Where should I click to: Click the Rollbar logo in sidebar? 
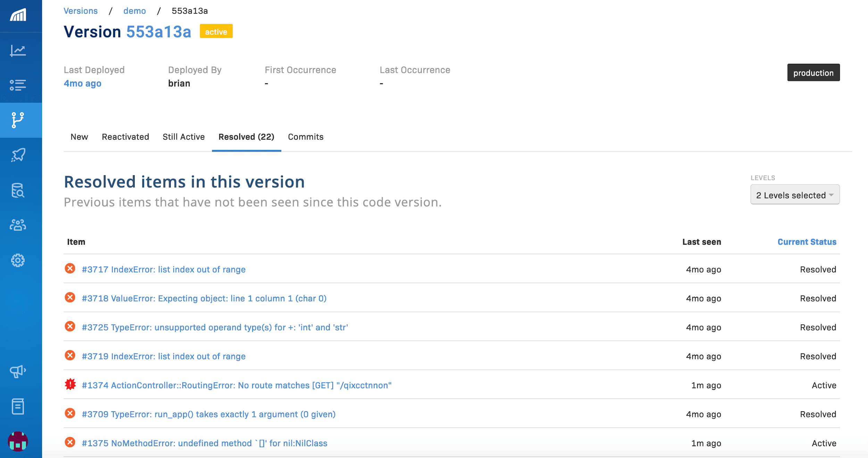pyautogui.click(x=18, y=15)
